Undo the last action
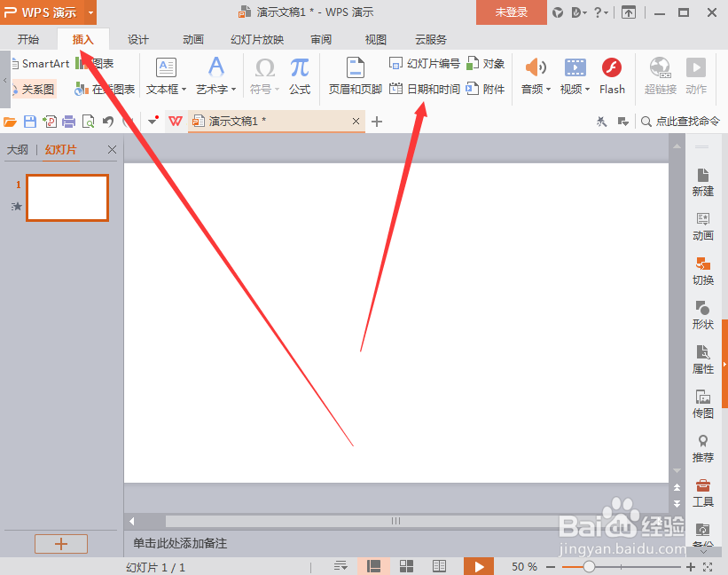Image resolution: width=728 pixels, height=575 pixels. point(107,122)
